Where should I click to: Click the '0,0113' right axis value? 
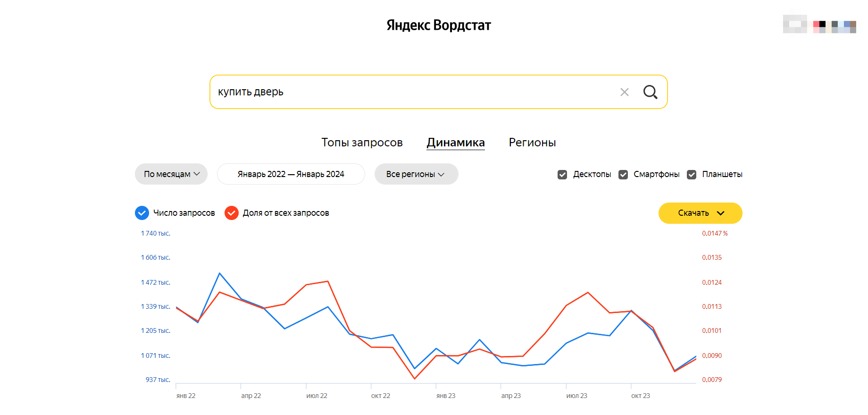712,306
